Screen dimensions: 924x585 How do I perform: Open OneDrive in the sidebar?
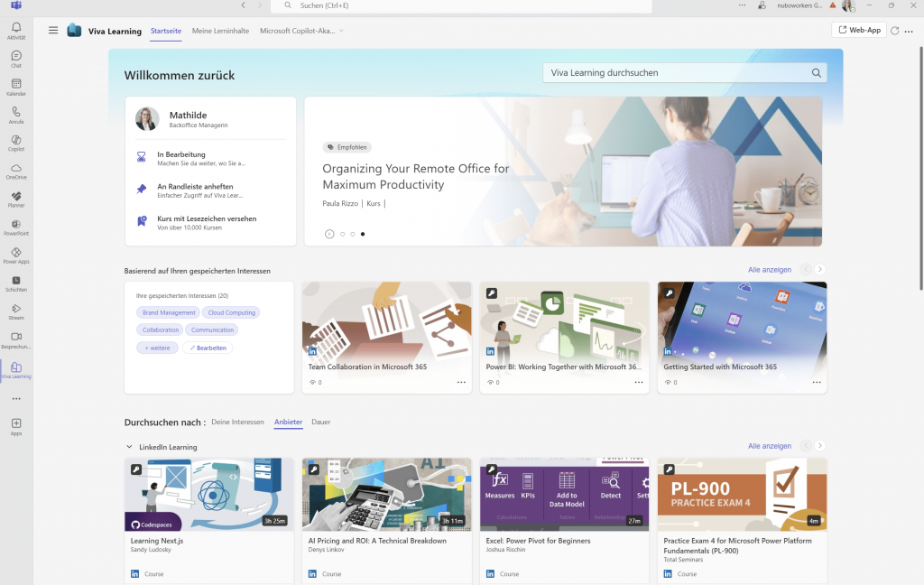tap(16, 172)
